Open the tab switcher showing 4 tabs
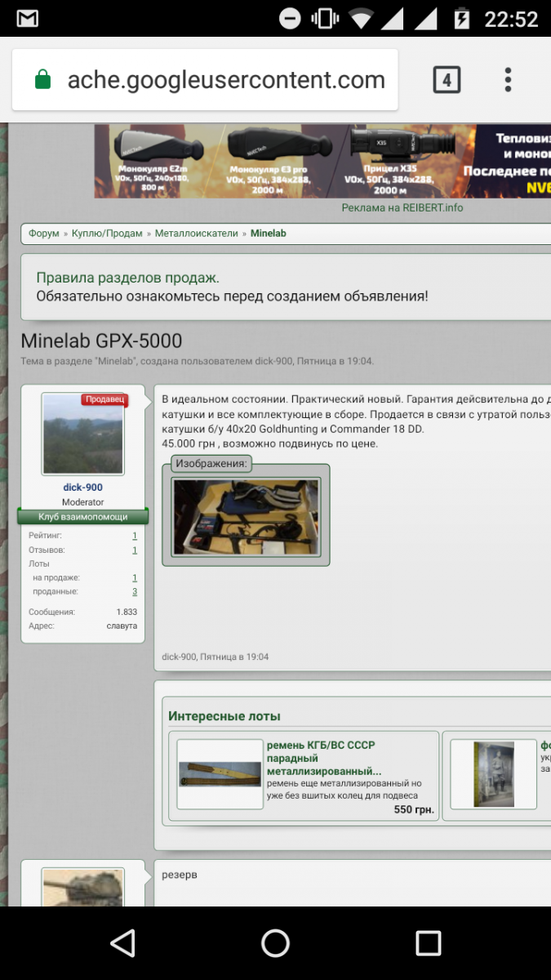This screenshot has width=551, height=980. [x=447, y=79]
